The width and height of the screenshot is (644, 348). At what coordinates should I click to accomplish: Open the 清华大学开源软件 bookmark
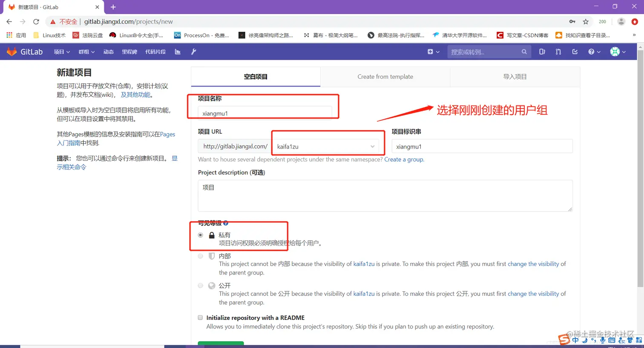pos(460,35)
